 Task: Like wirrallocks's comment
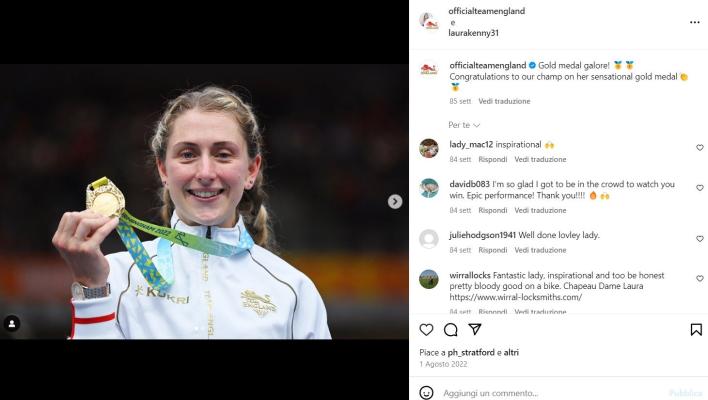[x=699, y=279]
